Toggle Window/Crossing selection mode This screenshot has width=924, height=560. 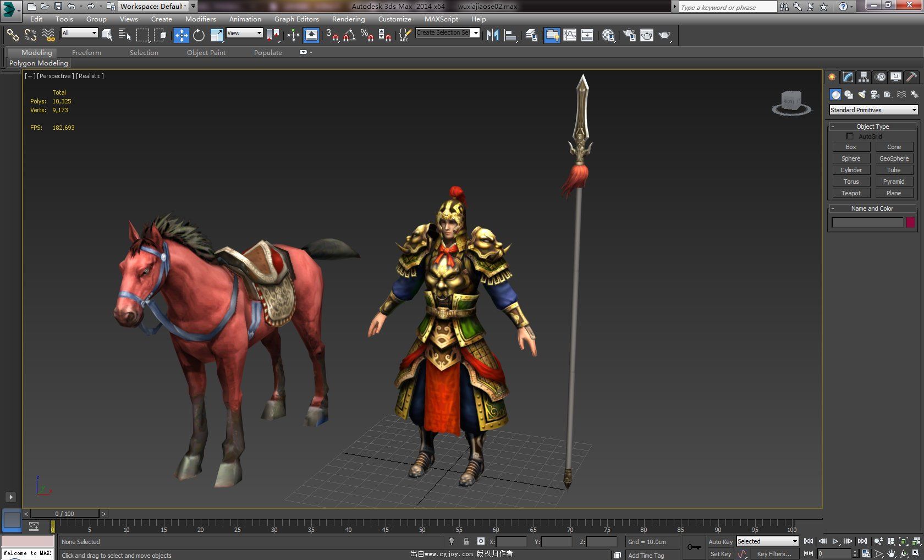click(160, 35)
